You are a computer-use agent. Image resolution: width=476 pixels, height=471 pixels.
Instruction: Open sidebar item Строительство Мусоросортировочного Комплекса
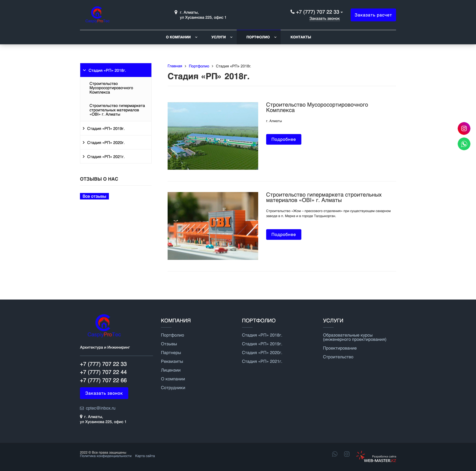pyautogui.click(x=111, y=88)
